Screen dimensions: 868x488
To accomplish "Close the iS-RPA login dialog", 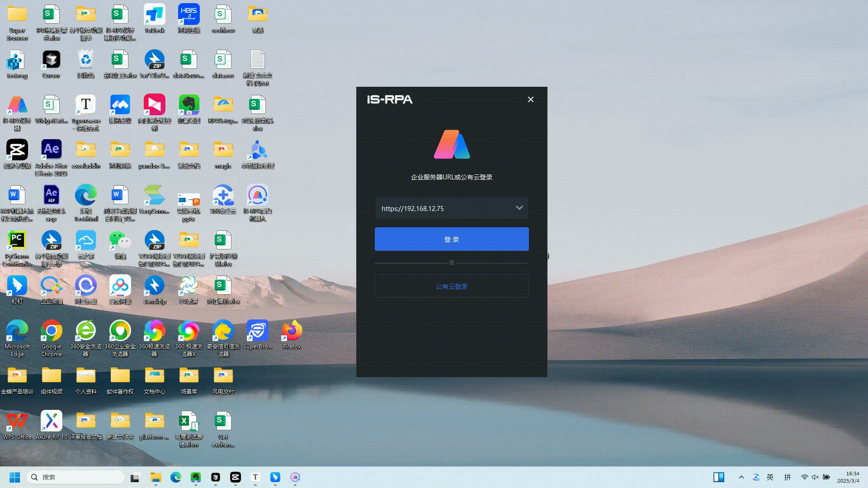I will (531, 99).
